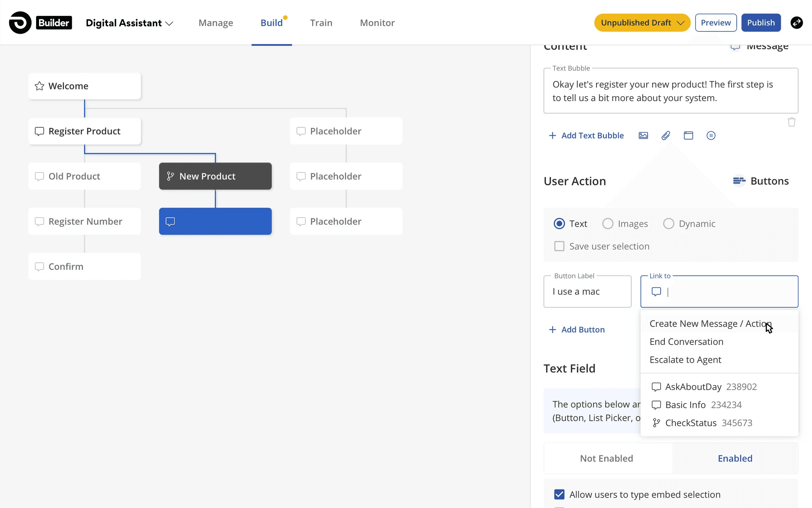
Task: Click the Builder logo icon
Action: (x=20, y=23)
